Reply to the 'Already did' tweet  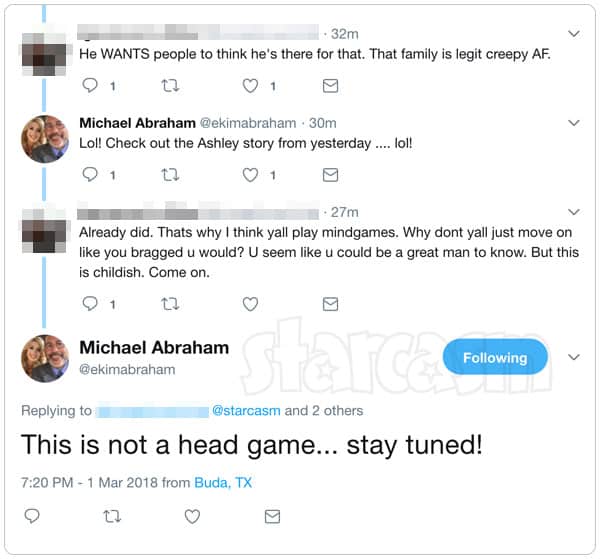tap(90, 304)
